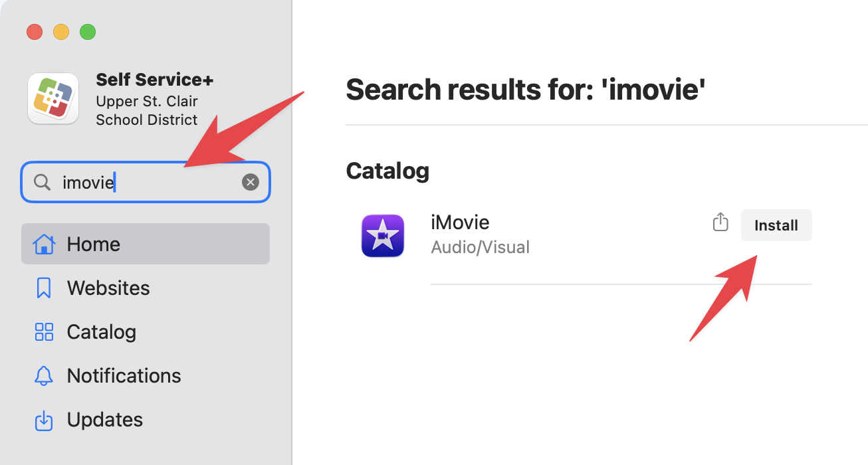
Task: Click the magnifying glass in search box
Action: point(42,182)
